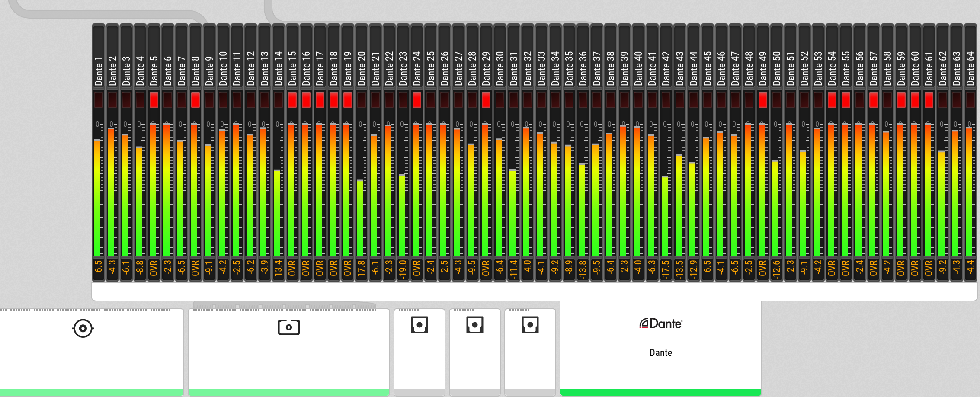
Task: Click the unlit clip indicator on Dante 36
Action: point(583,100)
